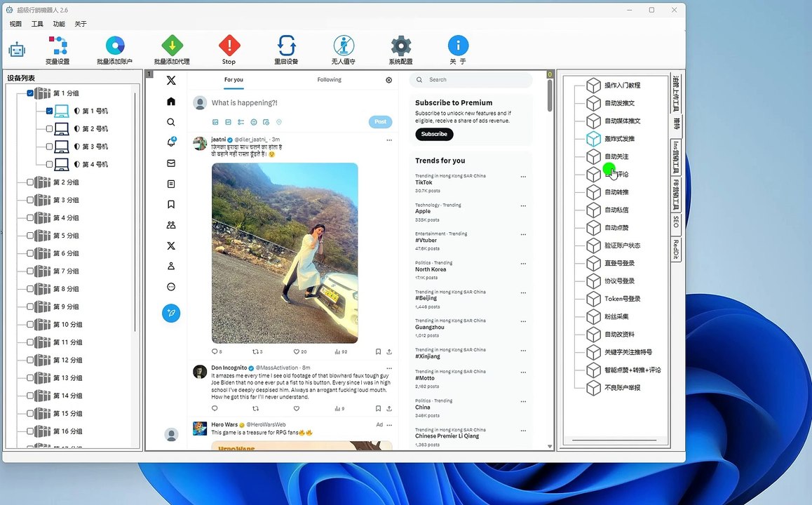Switch to the Following tab
This screenshot has height=505, width=812.
tap(330, 80)
